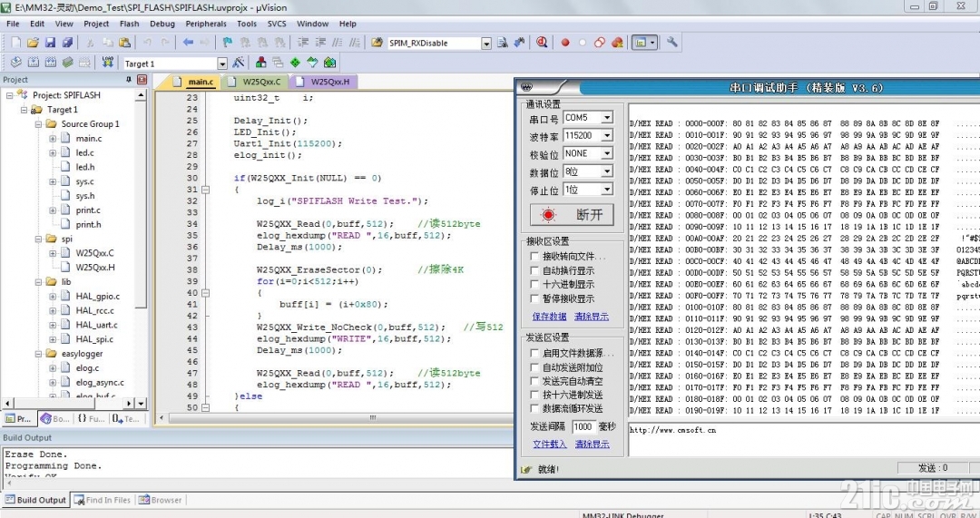Open the window layout toolbar button
The image size is (980, 518).
point(644,43)
